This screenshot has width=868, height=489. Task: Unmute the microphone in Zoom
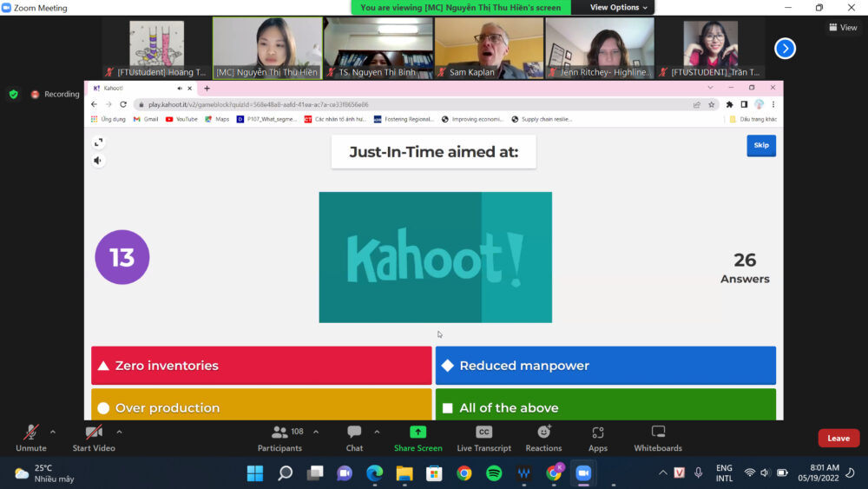click(x=31, y=438)
